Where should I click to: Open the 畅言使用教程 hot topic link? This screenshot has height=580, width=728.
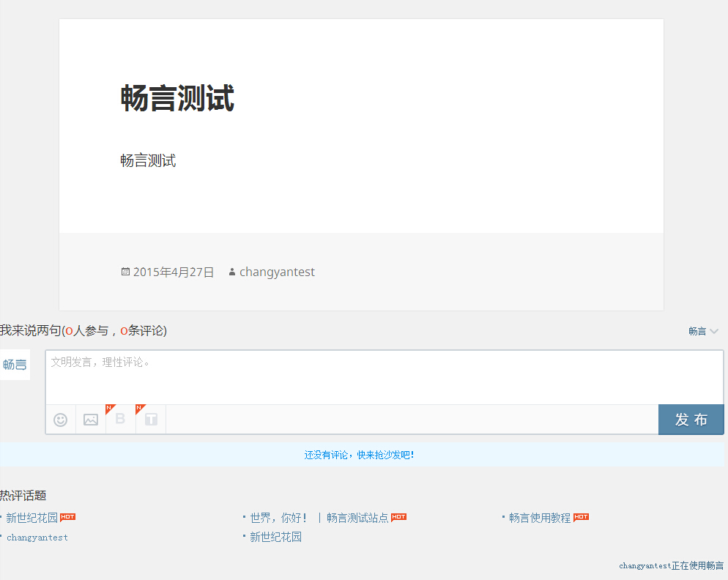[540, 518]
